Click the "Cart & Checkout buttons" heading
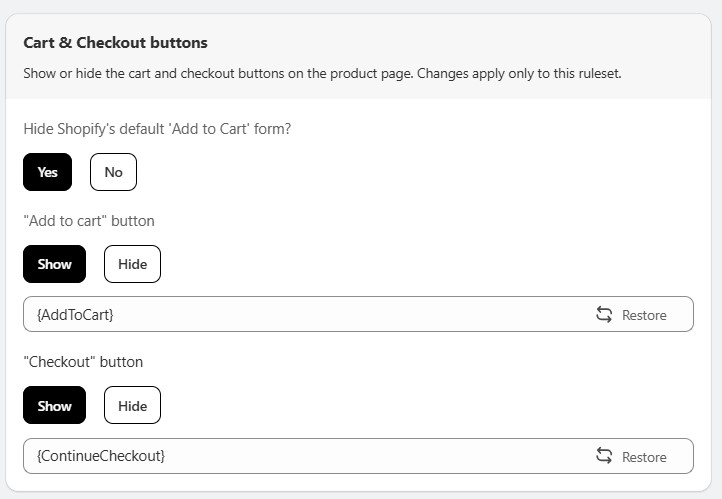722x499 pixels. click(x=115, y=43)
